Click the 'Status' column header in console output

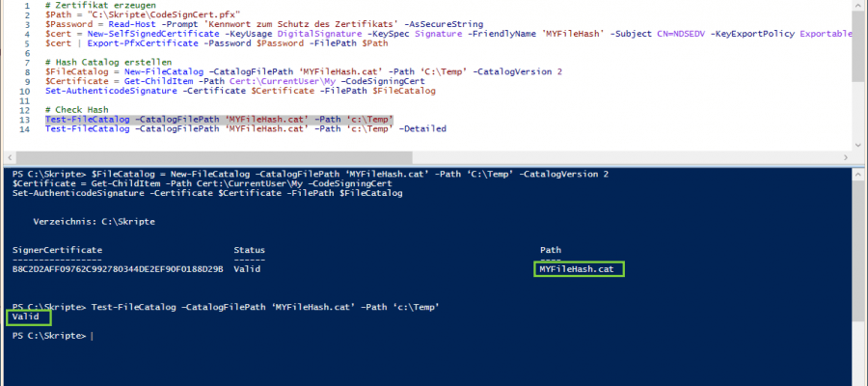(249, 250)
